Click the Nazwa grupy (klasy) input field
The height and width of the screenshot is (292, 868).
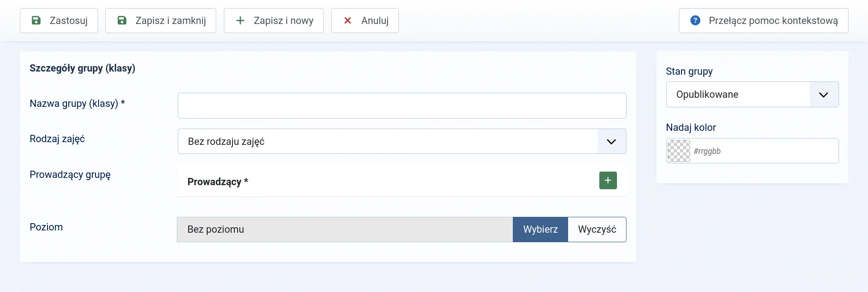(x=402, y=105)
